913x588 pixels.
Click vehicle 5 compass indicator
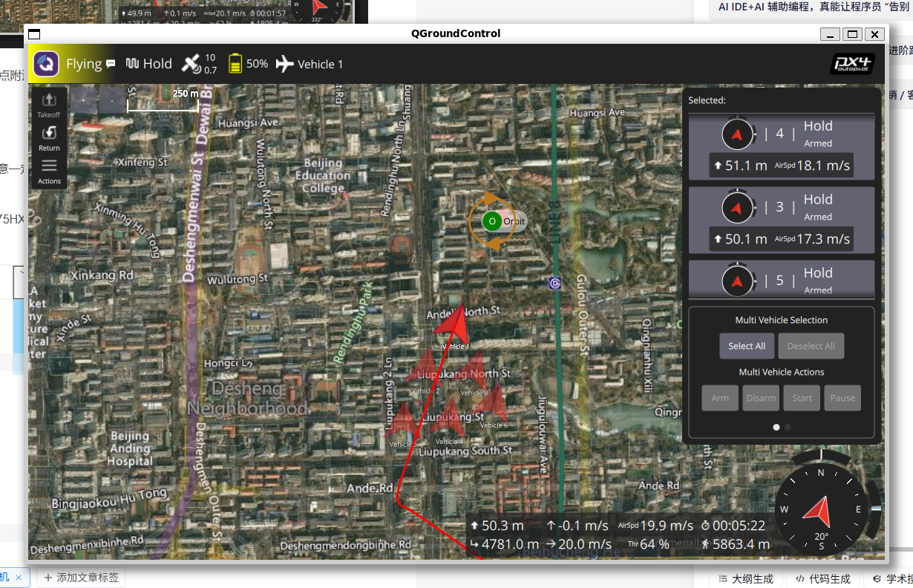click(x=737, y=281)
